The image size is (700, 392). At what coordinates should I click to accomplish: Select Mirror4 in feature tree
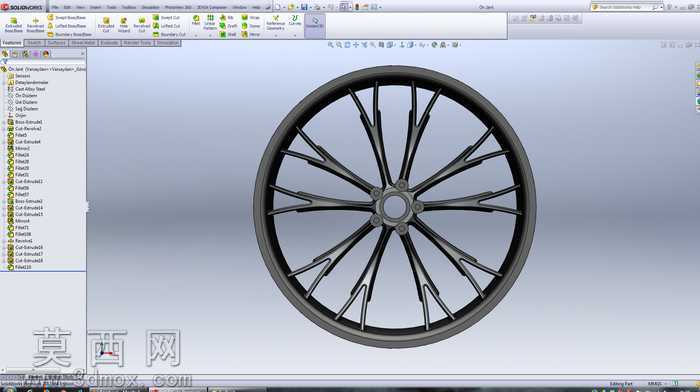[x=19, y=221]
